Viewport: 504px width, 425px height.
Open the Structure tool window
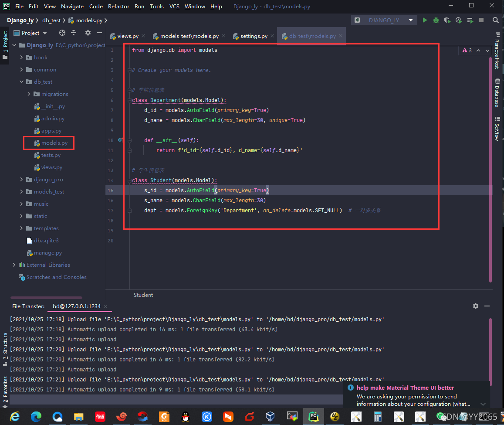pyautogui.click(x=5, y=349)
